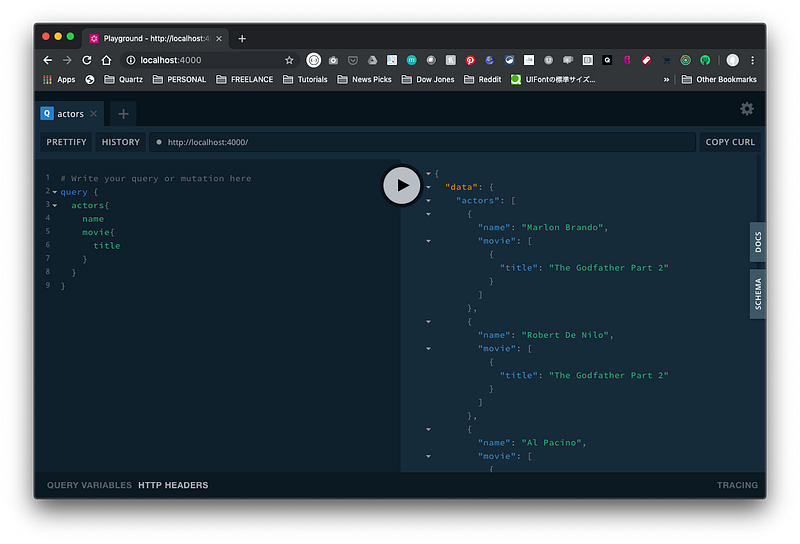Open the Quartz bookmarks folder

coord(123,80)
